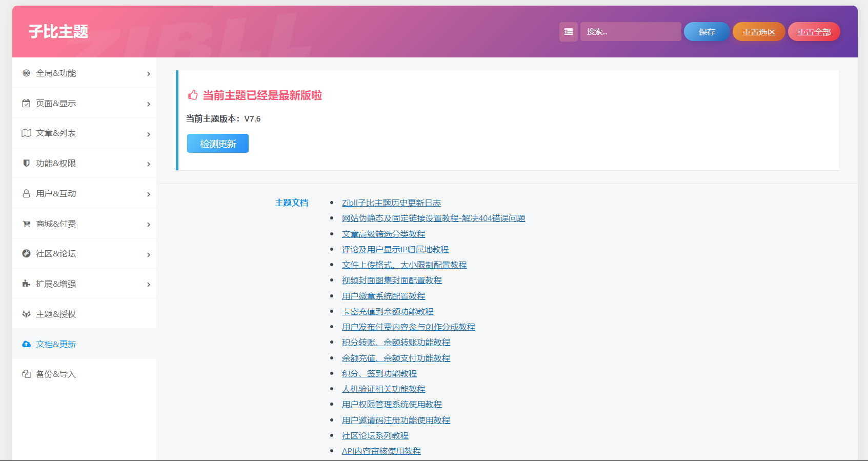
Task: Open 社区论坛系列教程 link
Action: point(375,435)
